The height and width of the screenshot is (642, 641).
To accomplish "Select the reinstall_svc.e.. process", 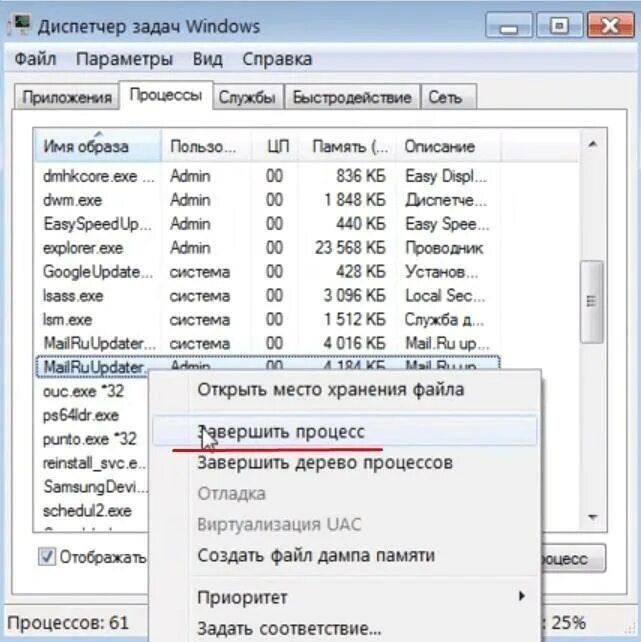I will coord(92,463).
